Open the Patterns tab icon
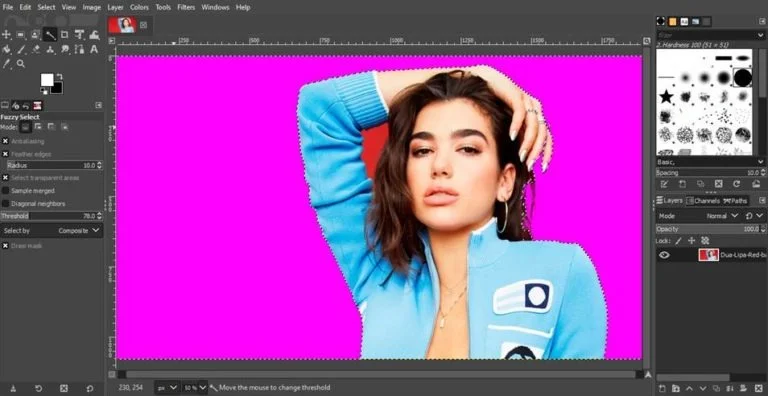 pos(672,21)
